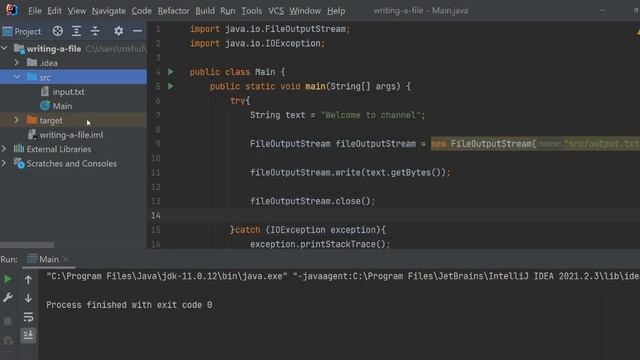
Task: Click the dimmed dump threads icon in Run panel
Action: (8, 340)
